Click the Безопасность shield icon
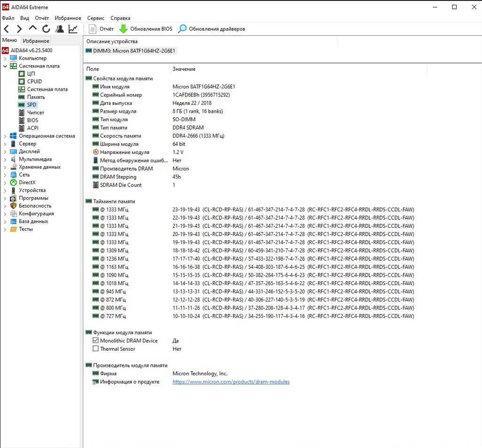Image resolution: width=482 pixels, height=448 pixels. 13,206
